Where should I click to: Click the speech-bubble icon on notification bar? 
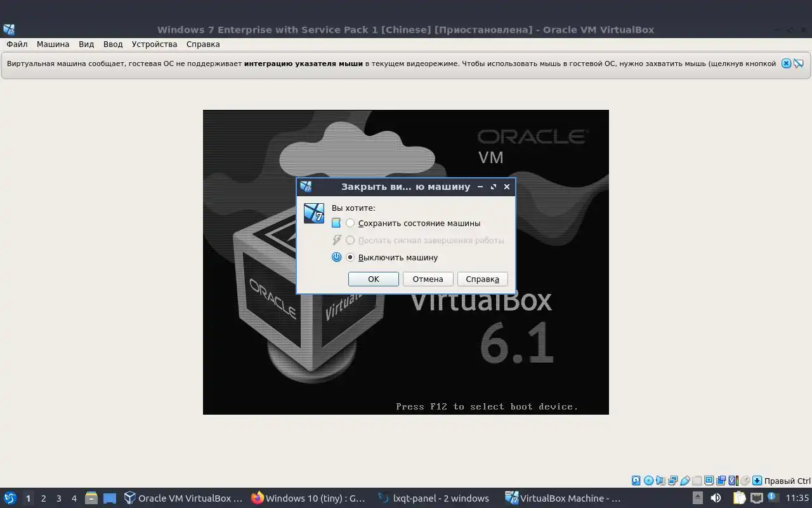pos(799,63)
